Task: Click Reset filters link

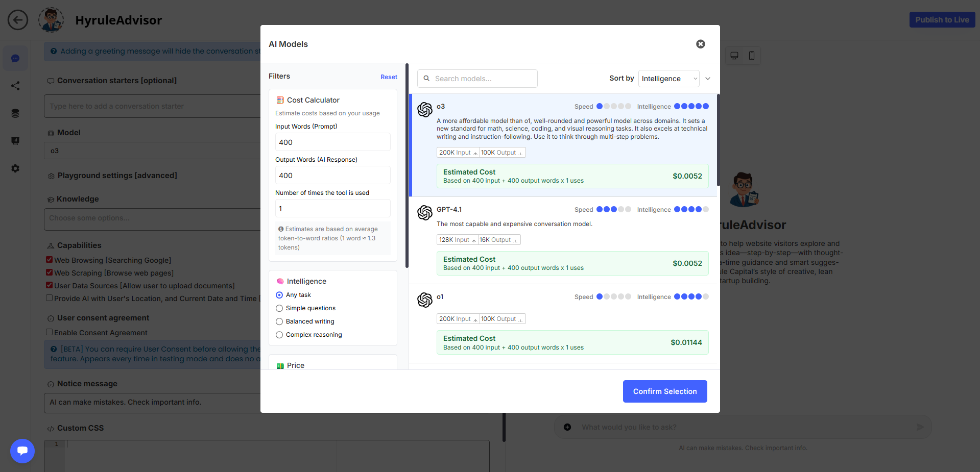Action: [x=389, y=77]
